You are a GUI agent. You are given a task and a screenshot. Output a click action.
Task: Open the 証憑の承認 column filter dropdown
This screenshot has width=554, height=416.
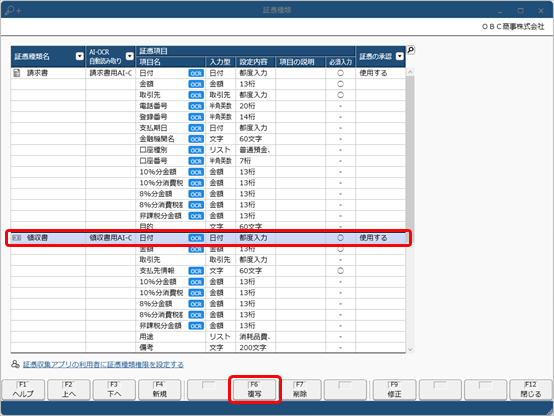click(x=400, y=56)
